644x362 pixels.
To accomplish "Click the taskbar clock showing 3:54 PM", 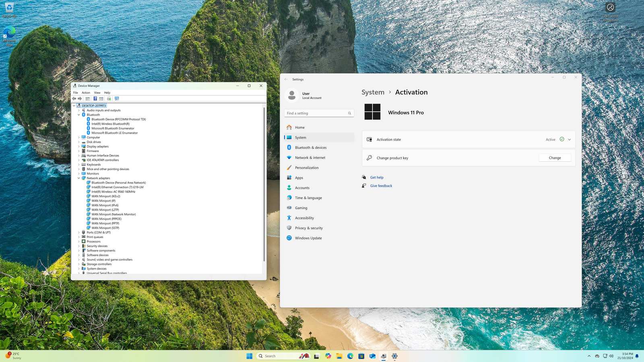I will [625, 356].
